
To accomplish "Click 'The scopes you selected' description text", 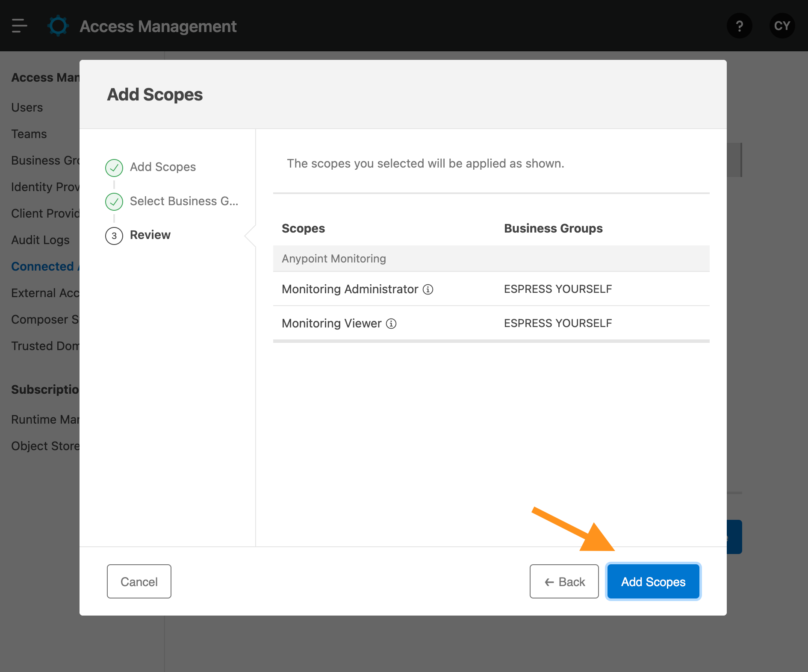I will (x=425, y=163).
